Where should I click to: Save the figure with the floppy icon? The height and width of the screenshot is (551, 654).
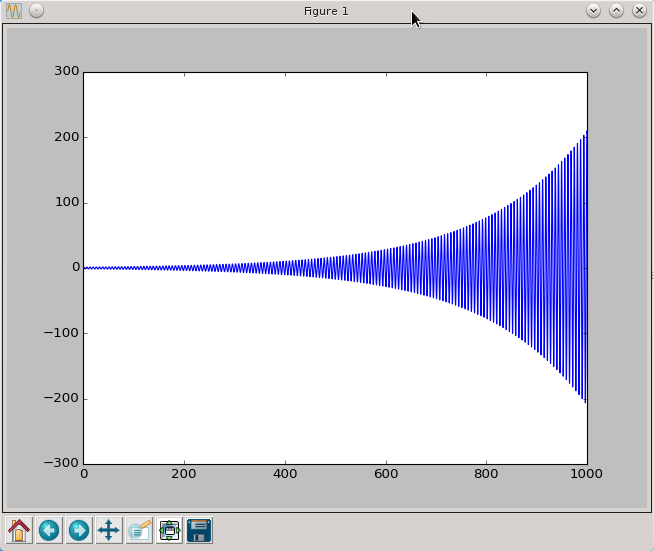pos(199,530)
